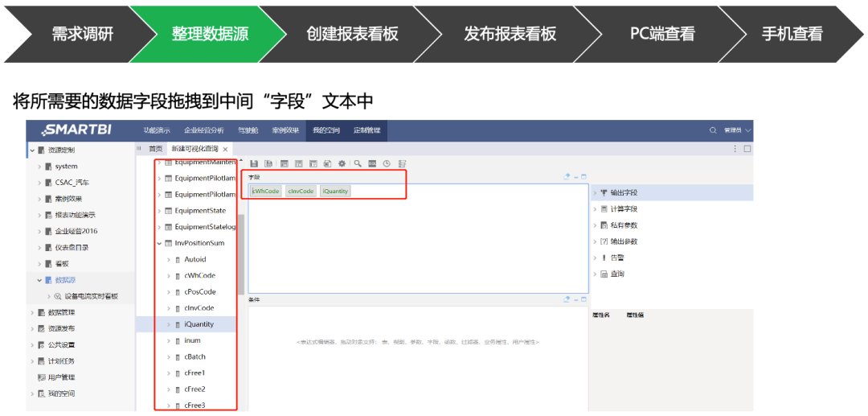Open the 定制管理 top menu
Image resolution: width=868 pixels, height=416 pixels.
[x=366, y=130]
